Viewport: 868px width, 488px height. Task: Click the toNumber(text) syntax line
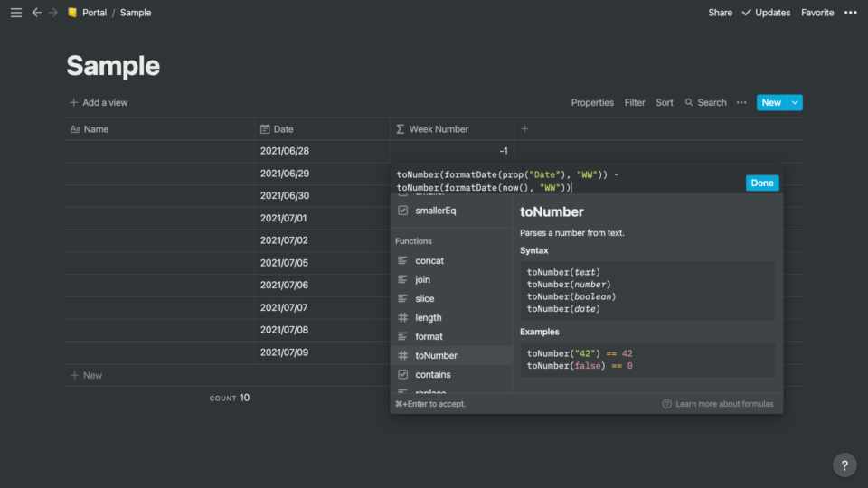click(563, 272)
